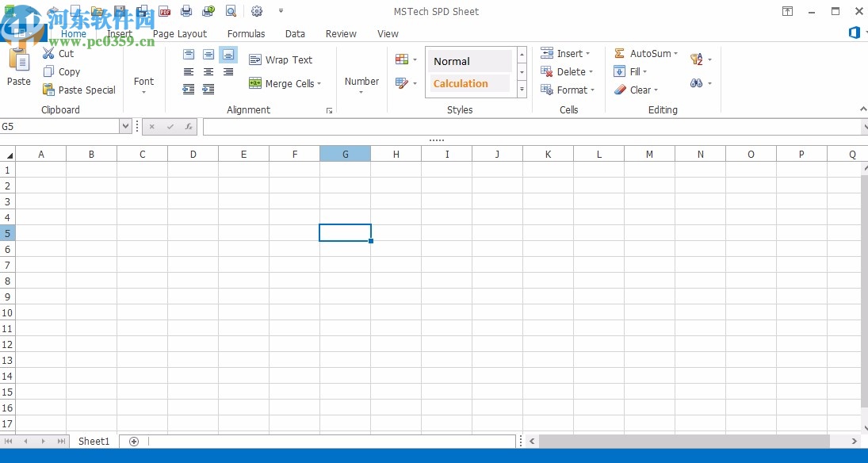Open Format cells dropdown
Image resolution: width=868 pixels, height=463 pixels.
pos(568,90)
